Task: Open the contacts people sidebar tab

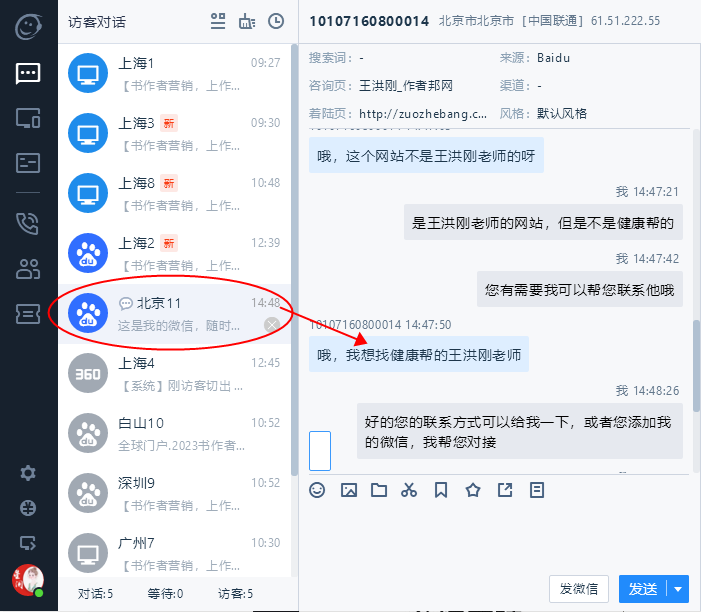Action: pyautogui.click(x=28, y=268)
